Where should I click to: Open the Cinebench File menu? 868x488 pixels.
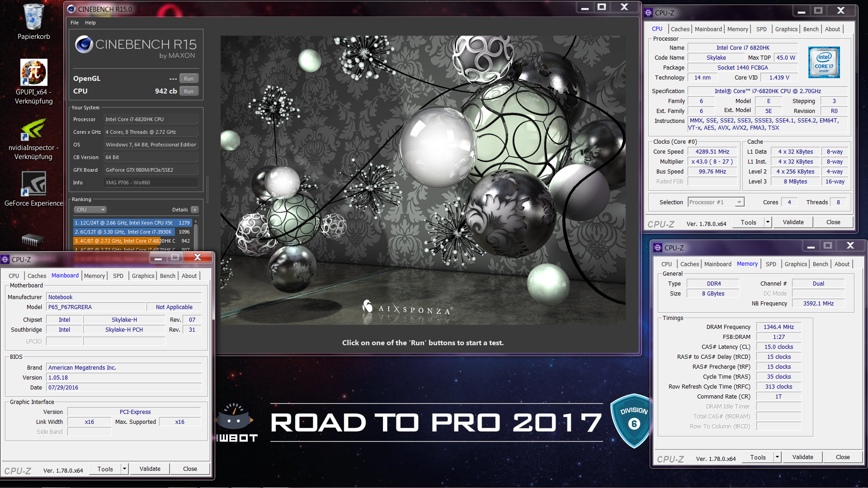[75, 23]
